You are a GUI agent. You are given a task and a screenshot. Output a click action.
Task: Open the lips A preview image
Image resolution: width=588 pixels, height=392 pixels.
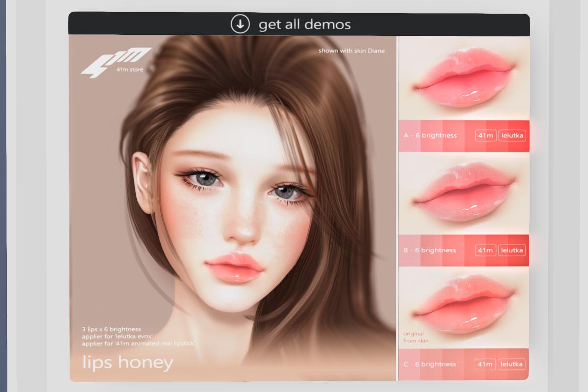[463, 78]
